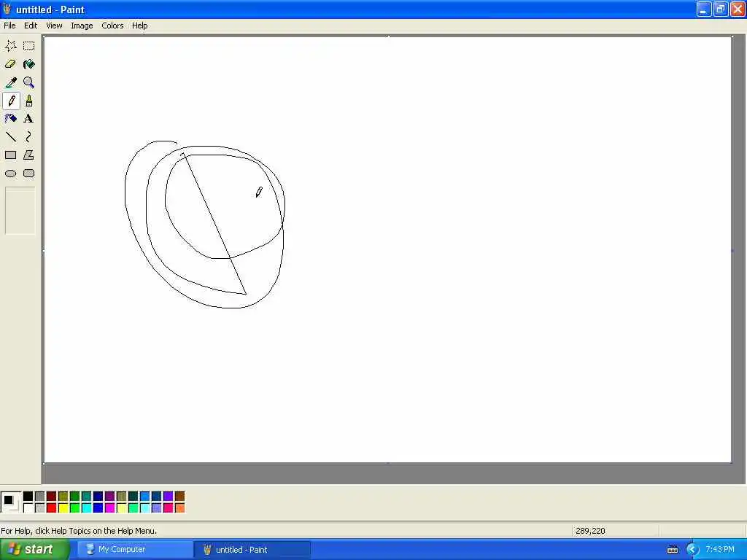Image resolution: width=747 pixels, height=560 pixels.
Task: Close the Paint window
Action: pos(738,9)
